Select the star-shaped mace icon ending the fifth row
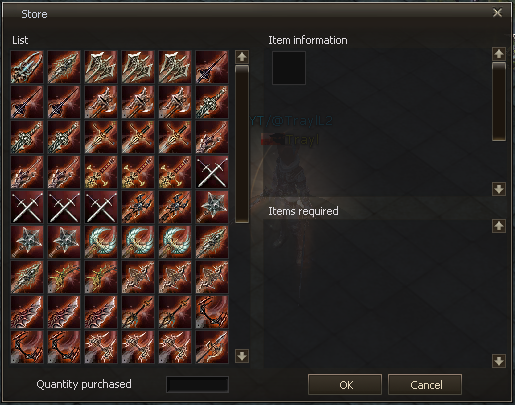Screen dimensions: 515x405 (212, 207)
